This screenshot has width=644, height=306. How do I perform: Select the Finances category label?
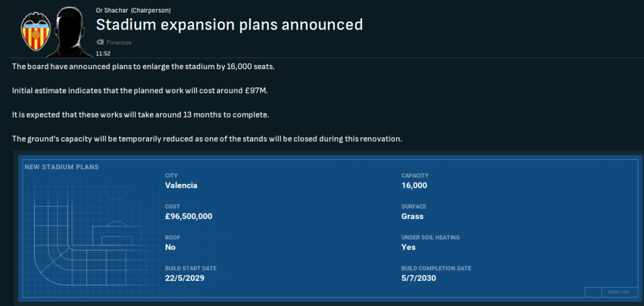119,42
